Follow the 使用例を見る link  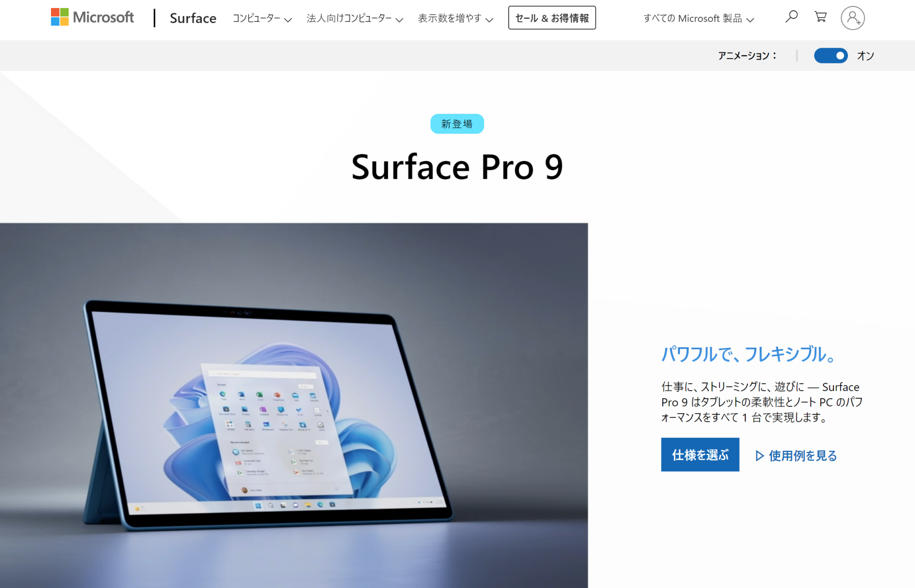pos(796,456)
